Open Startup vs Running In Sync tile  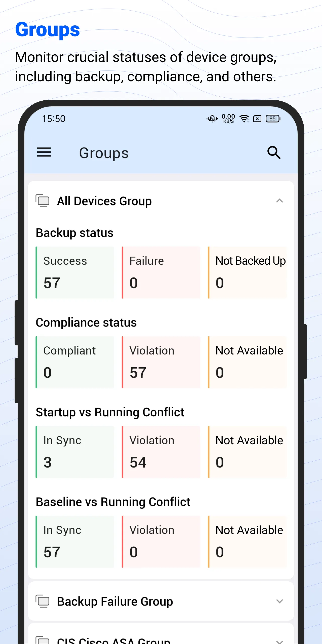(x=75, y=452)
